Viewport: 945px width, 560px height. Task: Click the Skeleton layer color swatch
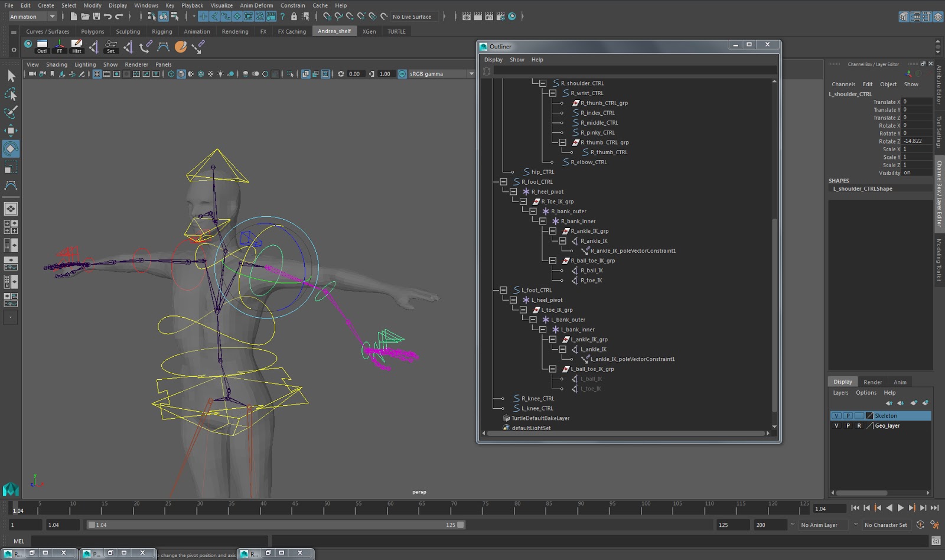[869, 415]
